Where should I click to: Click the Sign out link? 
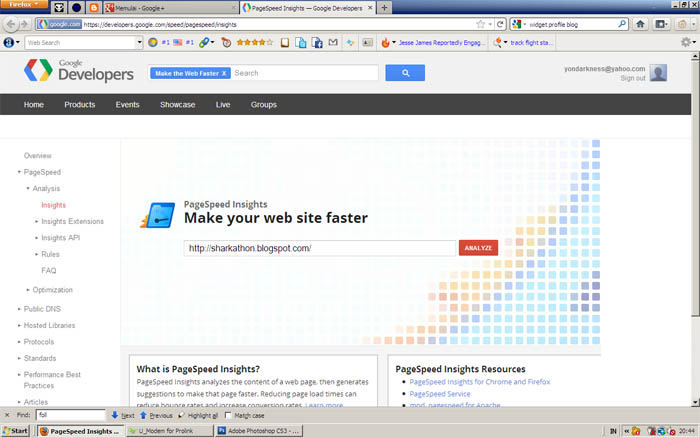click(x=633, y=78)
